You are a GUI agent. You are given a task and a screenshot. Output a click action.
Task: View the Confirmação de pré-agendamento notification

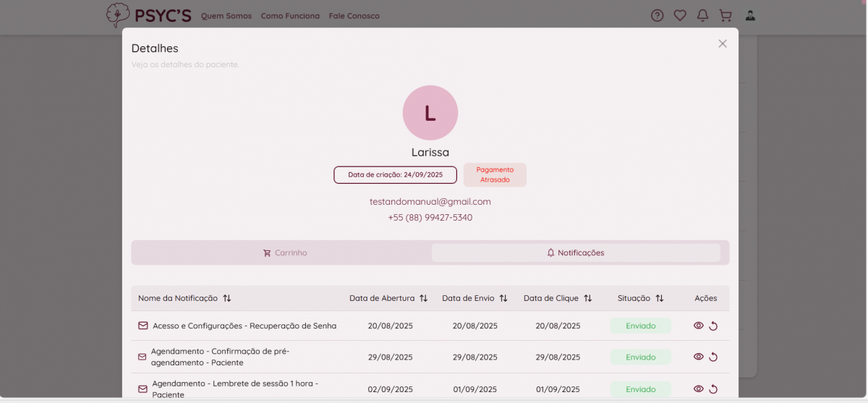pos(698,357)
